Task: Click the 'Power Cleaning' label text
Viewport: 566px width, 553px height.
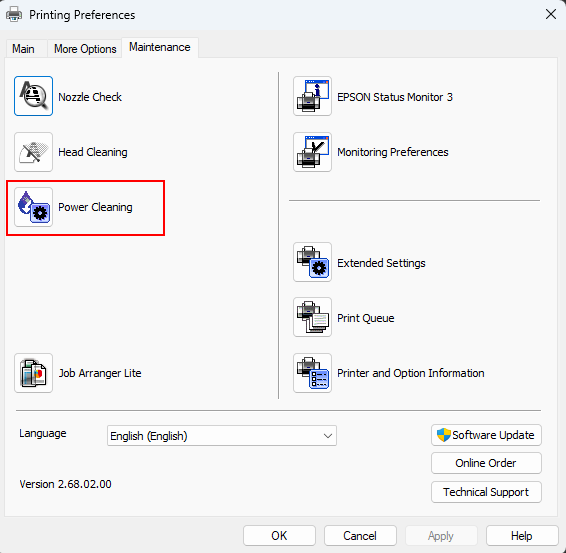Action: coord(95,207)
